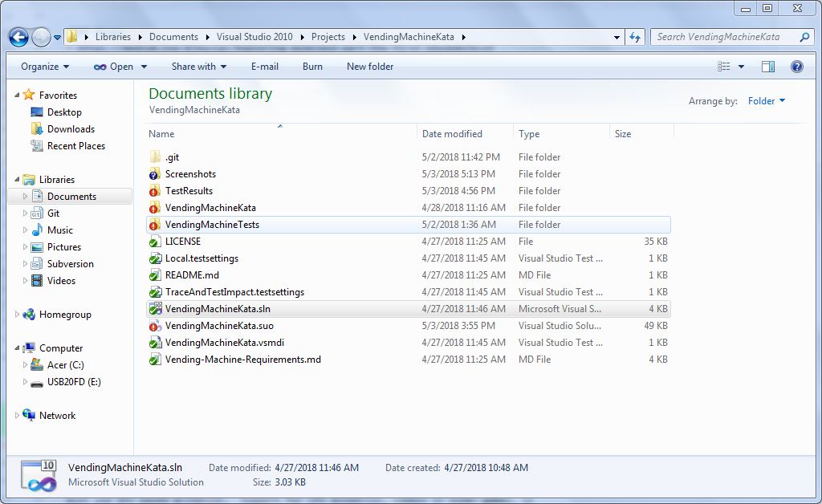Select the Screenshots folder icon

pos(155,174)
